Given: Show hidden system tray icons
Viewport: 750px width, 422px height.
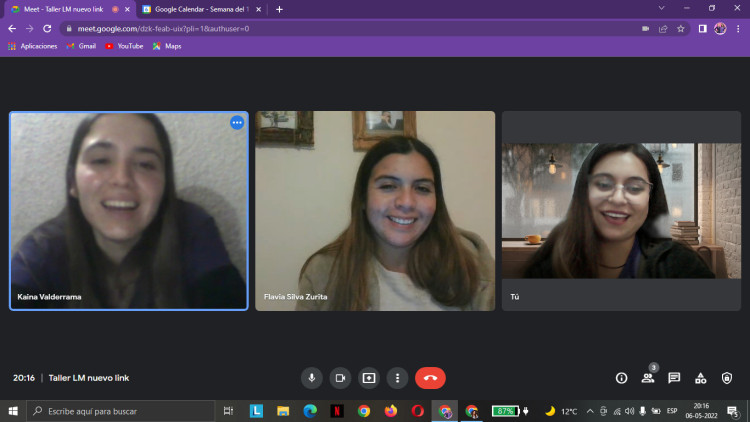Looking at the screenshot, I should [x=590, y=411].
